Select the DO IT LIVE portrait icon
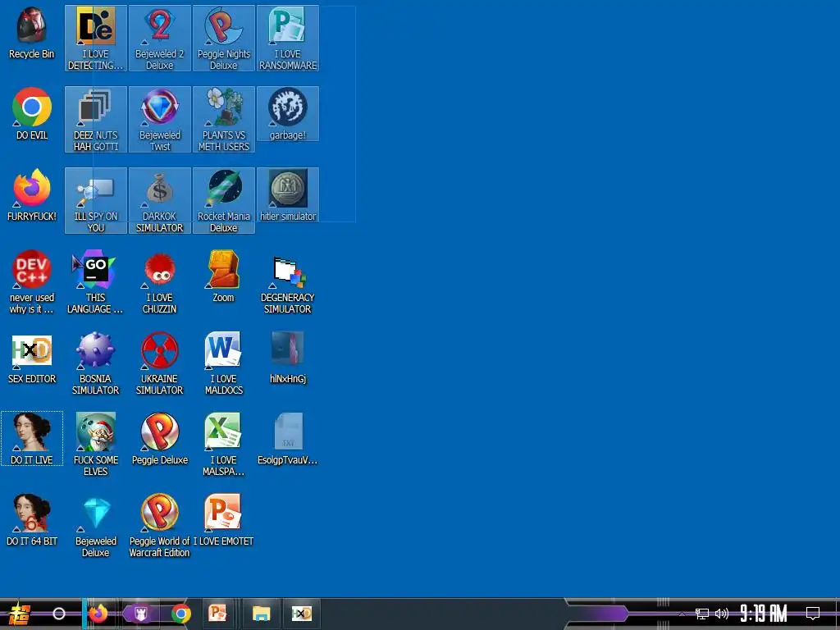Viewport: 840px width, 630px height. pyautogui.click(x=32, y=439)
